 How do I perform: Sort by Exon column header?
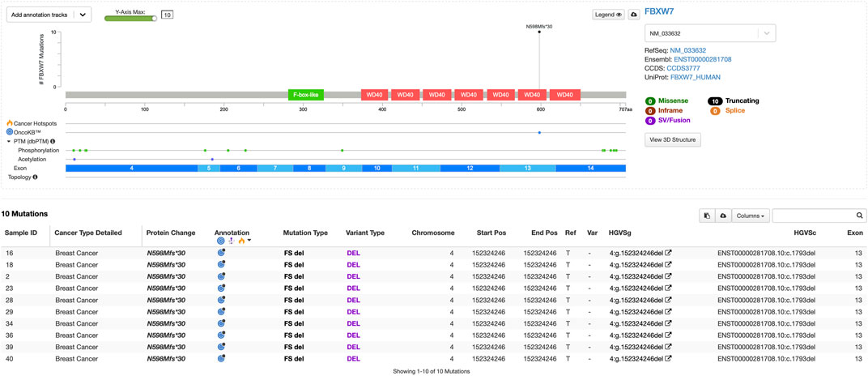click(855, 233)
